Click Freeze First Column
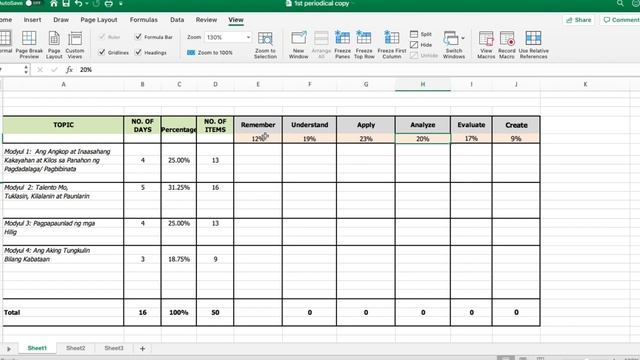This screenshot has width=640, height=360. (x=392, y=44)
